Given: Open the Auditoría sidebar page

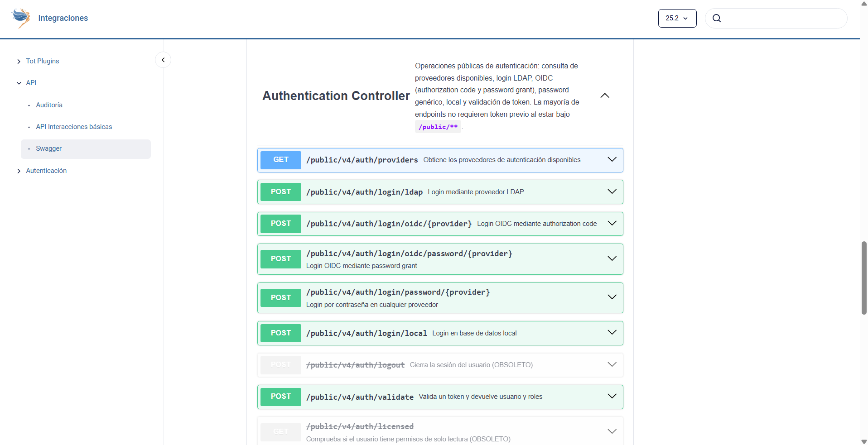Looking at the screenshot, I should point(49,105).
